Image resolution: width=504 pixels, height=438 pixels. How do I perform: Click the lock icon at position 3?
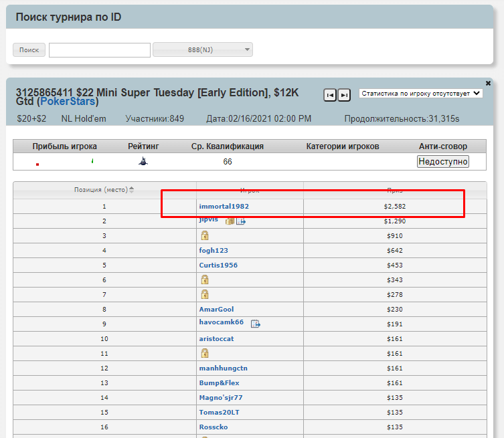205,235
